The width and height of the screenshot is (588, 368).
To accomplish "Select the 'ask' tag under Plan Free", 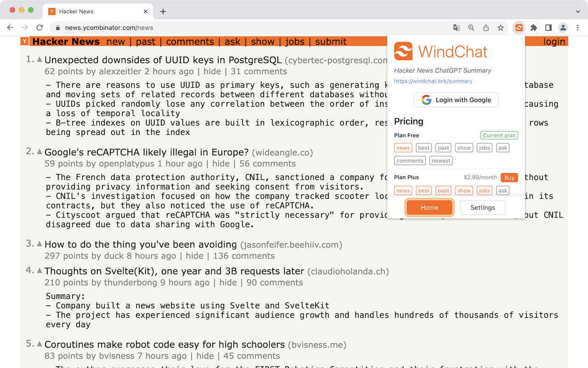I will point(503,148).
